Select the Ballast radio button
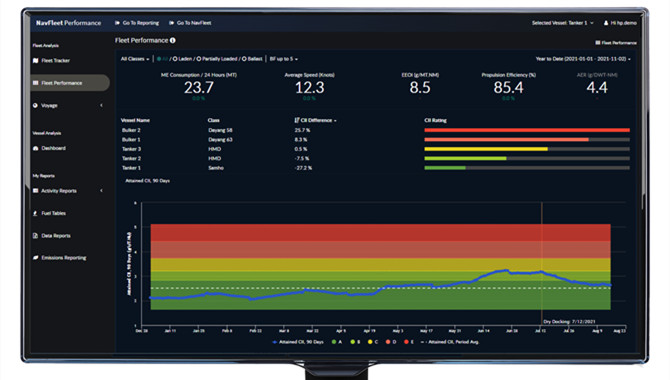Viewport: 670px width, 380px height. click(244, 59)
